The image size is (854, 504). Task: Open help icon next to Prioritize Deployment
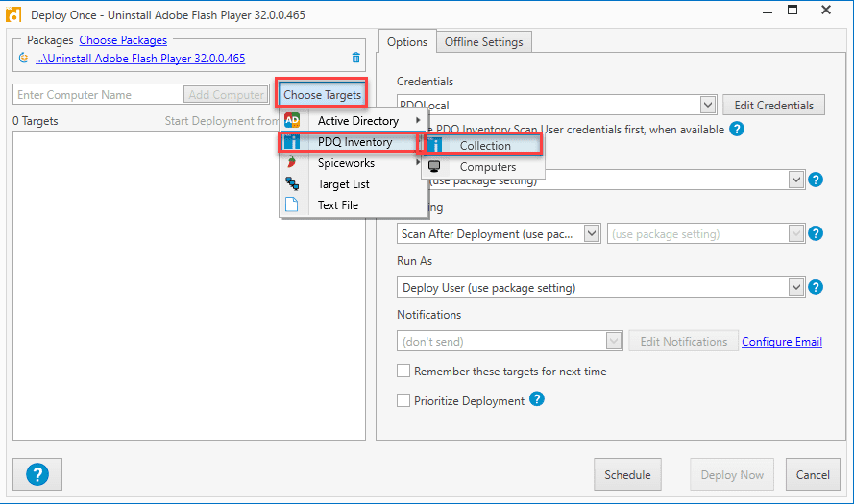tap(536, 399)
